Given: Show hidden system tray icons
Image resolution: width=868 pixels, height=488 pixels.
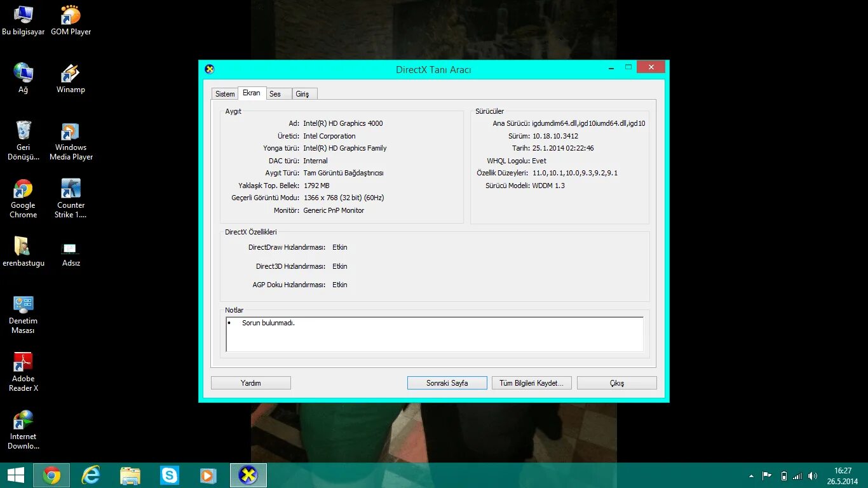Looking at the screenshot, I should pyautogui.click(x=752, y=476).
